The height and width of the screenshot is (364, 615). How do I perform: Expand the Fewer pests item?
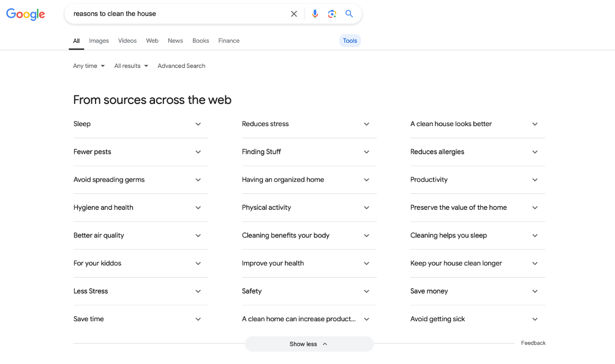(x=140, y=152)
